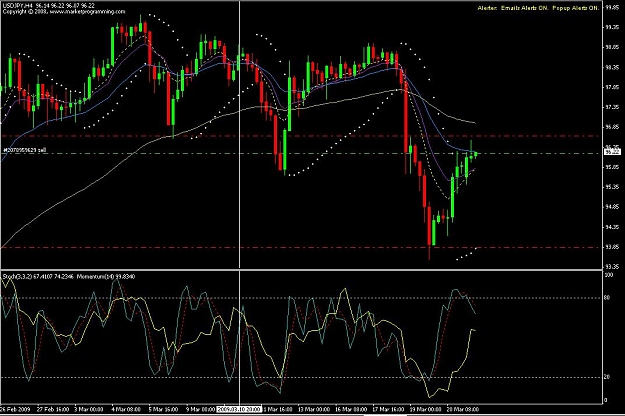Click the 3 Mar 00:00 time label
625x416 pixels.
click(x=88, y=409)
